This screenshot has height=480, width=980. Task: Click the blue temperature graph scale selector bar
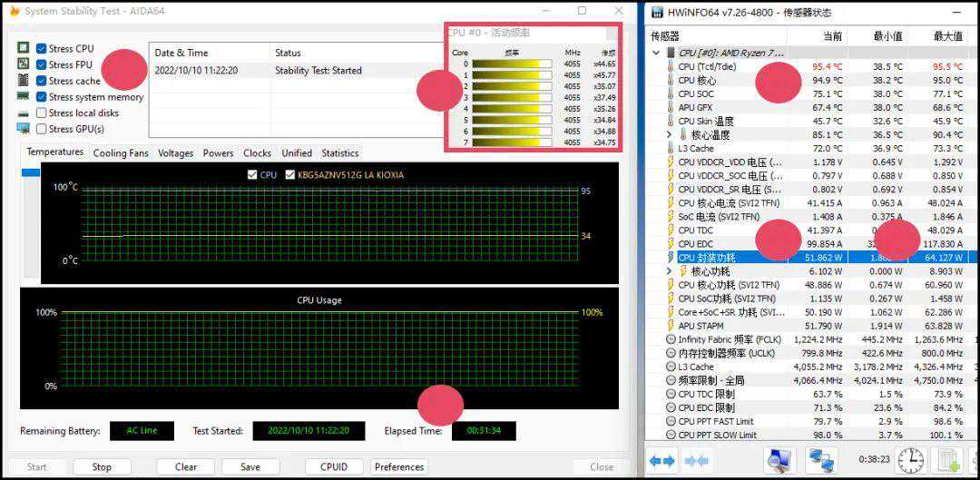coord(31,172)
